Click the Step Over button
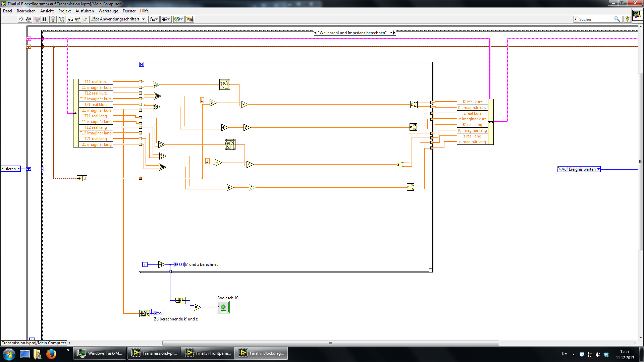This screenshot has width=644, height=362. [77, 19]
